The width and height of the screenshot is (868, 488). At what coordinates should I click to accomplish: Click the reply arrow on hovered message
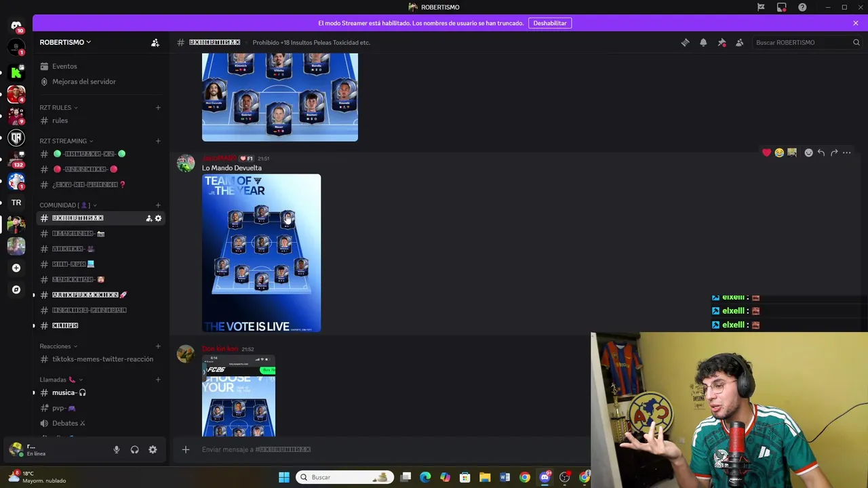pyautogui.click(x=821, y=153)
